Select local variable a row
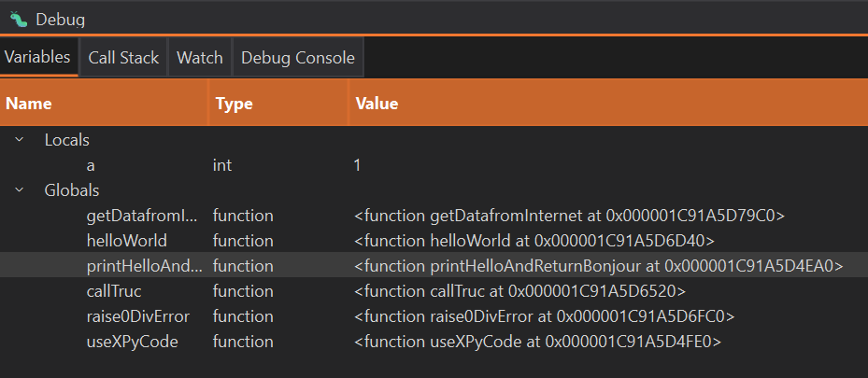 coord(91,165)
